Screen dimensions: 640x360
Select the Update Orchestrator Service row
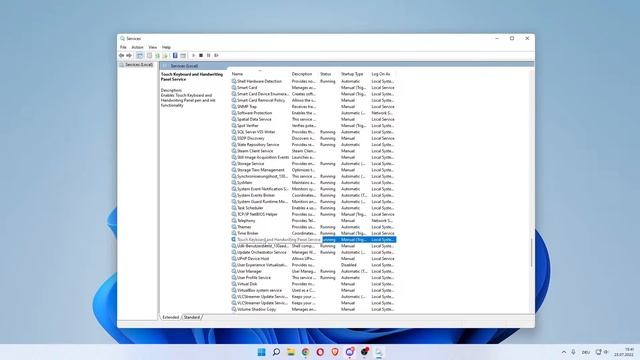coord(313,252)
